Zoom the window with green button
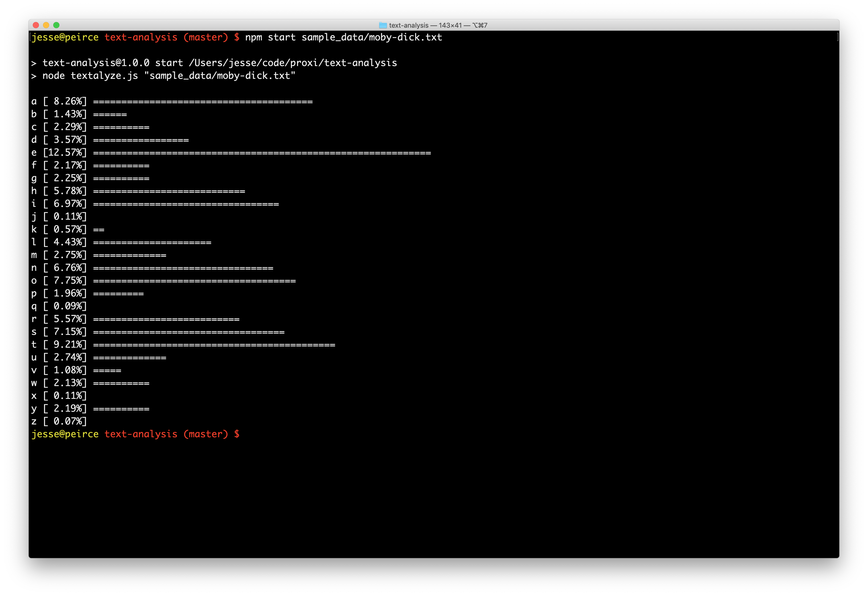868x596 pixels. (56, 25)
